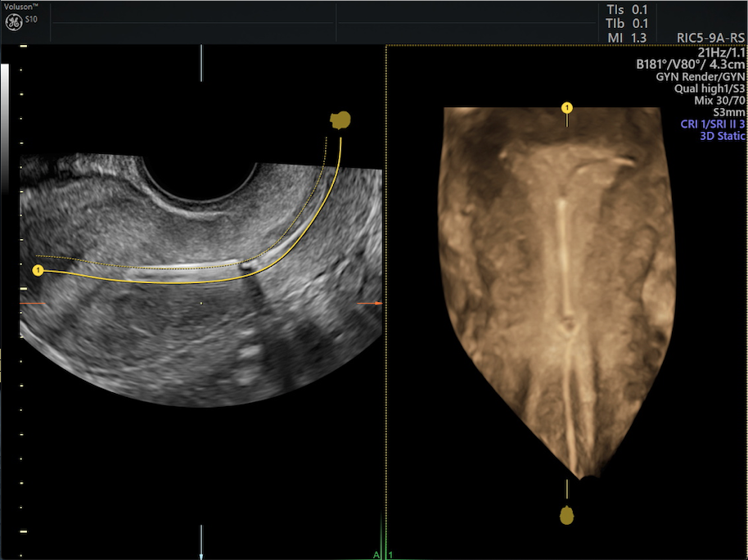Image resolution: width=748 pixels, height=560 pixels.
Task: Click the GYN Render/GYN preset text
Action: 701,76
